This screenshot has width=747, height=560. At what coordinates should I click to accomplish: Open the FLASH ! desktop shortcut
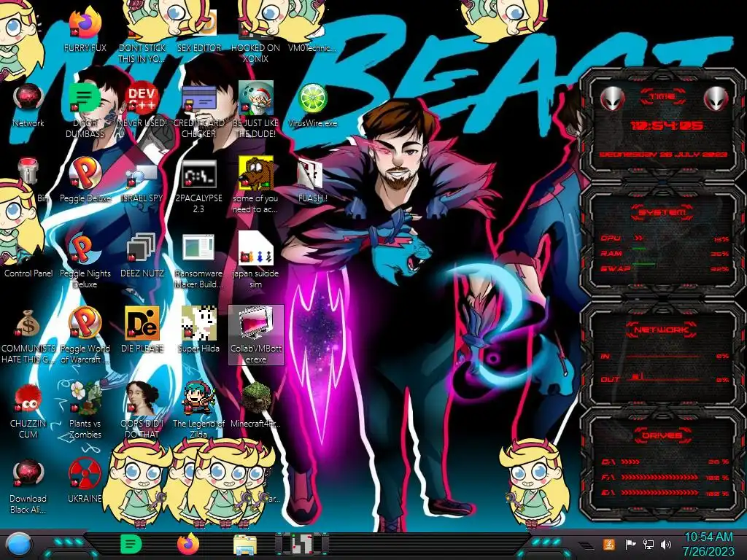310,174
